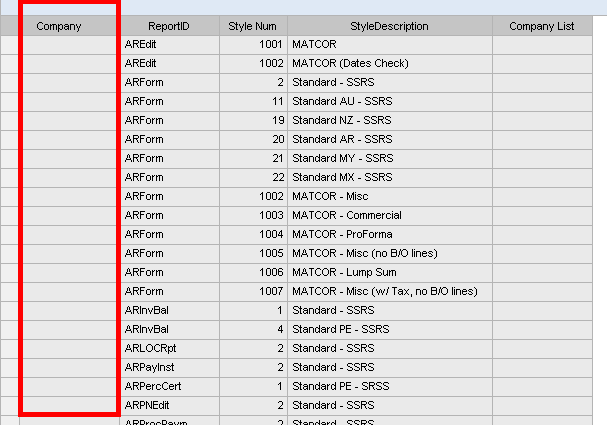The width and height of the screenshot is (607, 425).
Task: Click the Style Num 19 cell
Action: click(254, 120)
